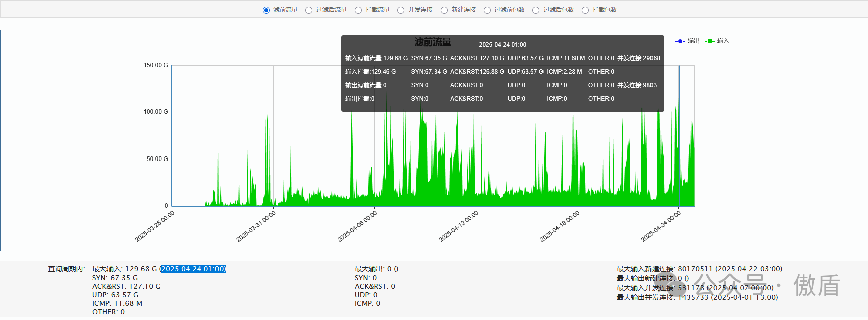Click the 2025-03-31 00:00 axis label

[256, 226]
